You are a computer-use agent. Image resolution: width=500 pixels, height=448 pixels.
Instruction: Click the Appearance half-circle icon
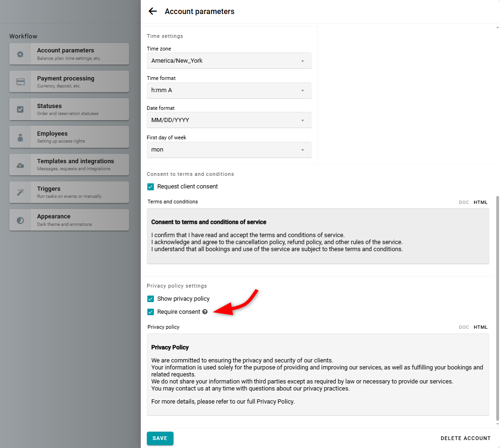pos(20,220)
